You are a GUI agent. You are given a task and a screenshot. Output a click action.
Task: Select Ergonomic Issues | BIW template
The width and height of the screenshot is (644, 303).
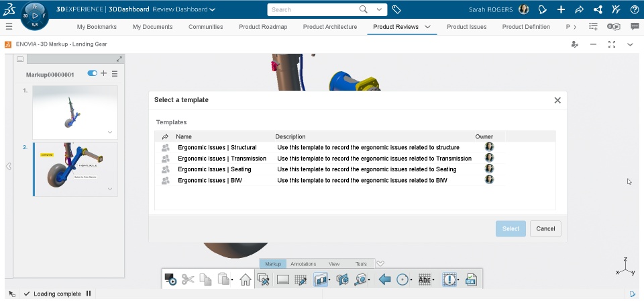click(x=330, y=180)
